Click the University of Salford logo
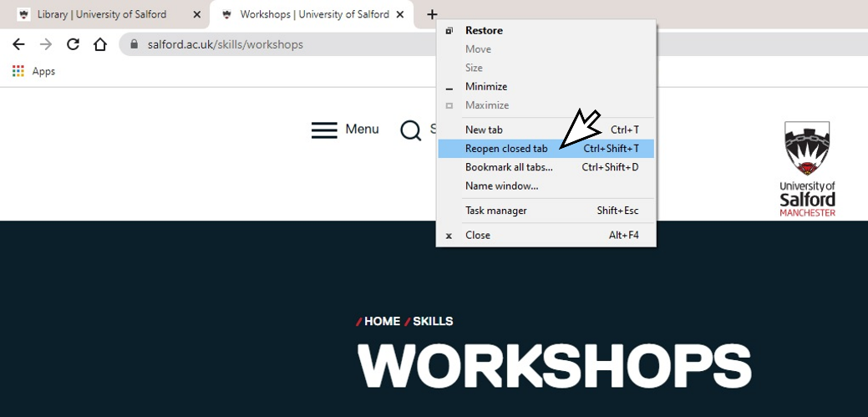This screenshot has width=868, height=417. coord(807,169)
